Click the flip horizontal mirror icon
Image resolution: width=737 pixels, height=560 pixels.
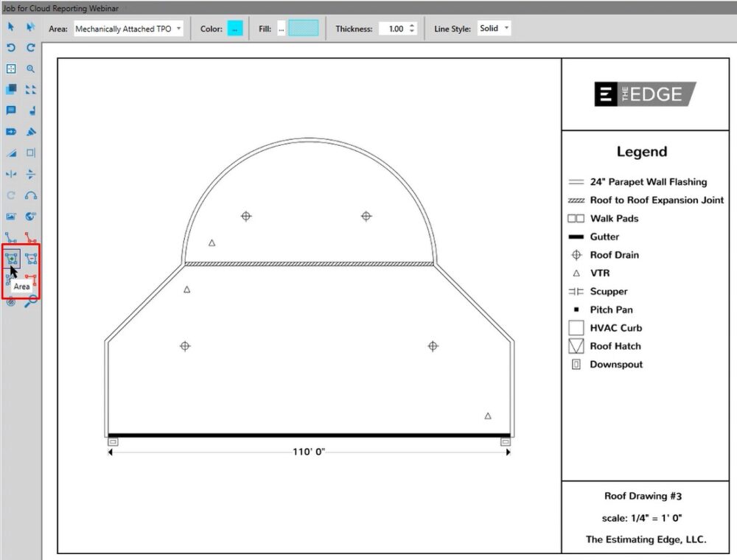point(11,175)
